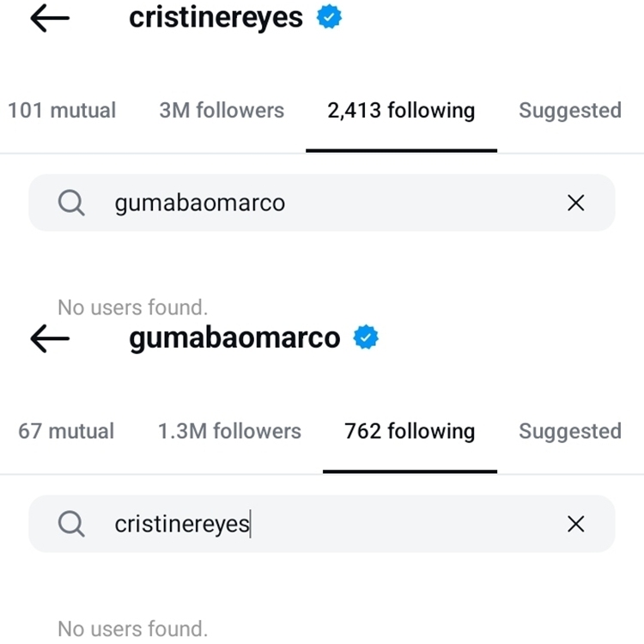This screenshot has height=644, width=644.
Task: Open Suggested tab under cristinereyes
Action: click(x=570, y=111)
